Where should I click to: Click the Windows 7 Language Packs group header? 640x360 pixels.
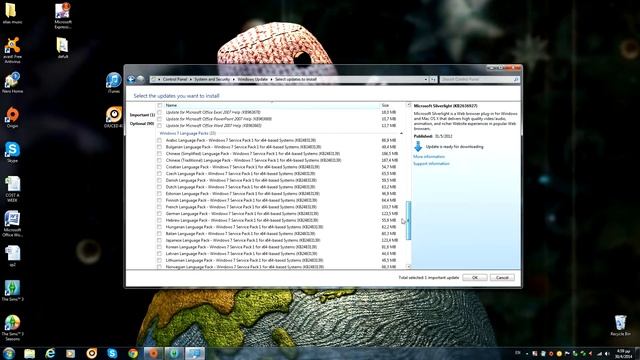(x=187, y=133)
